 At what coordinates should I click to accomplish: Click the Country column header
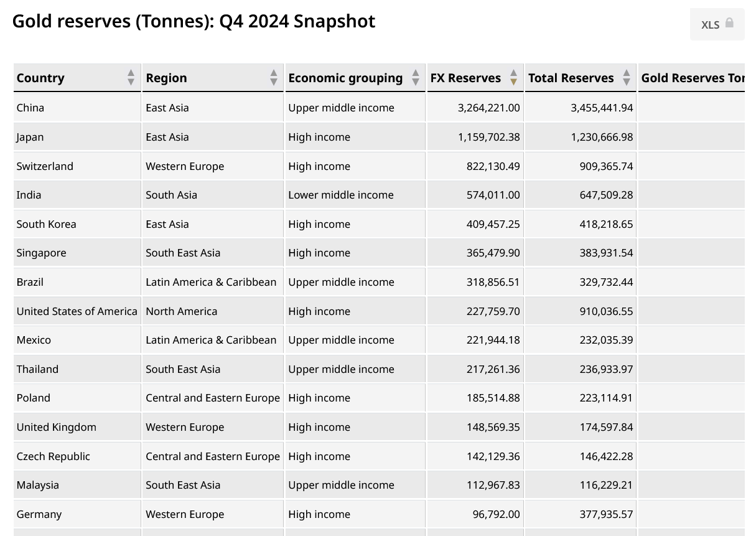[40, 78]
